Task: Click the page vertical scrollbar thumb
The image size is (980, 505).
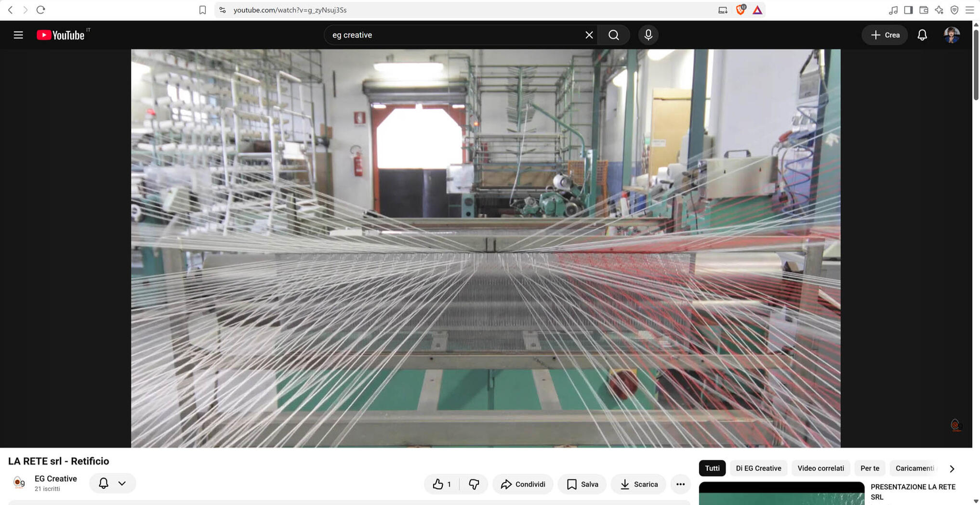Action: [x=976, y=65]
